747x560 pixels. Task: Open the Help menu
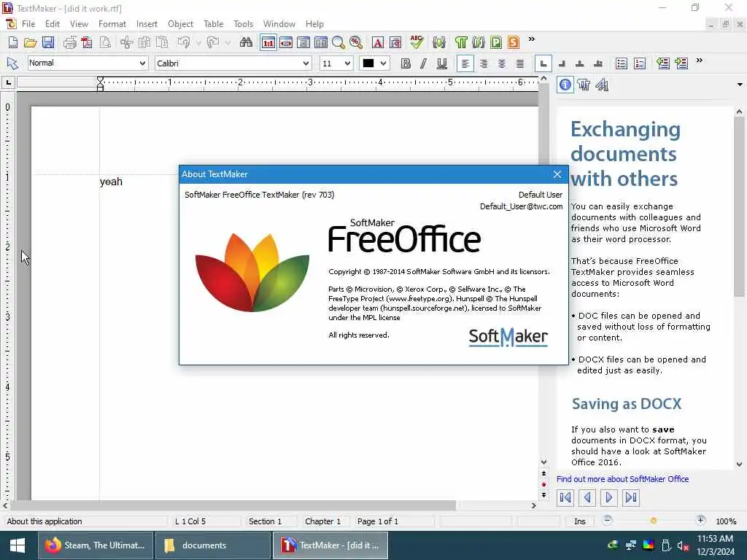coord(314,24)
